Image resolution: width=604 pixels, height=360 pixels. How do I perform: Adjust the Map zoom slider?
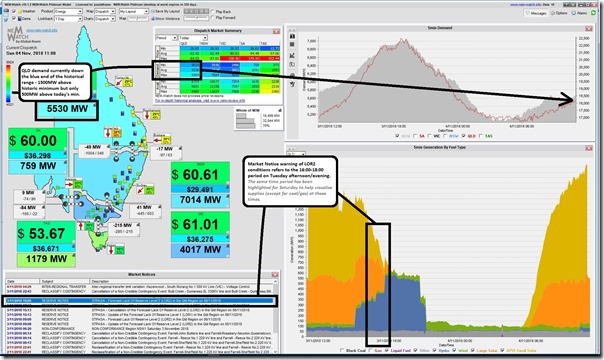tap(138, 18)
